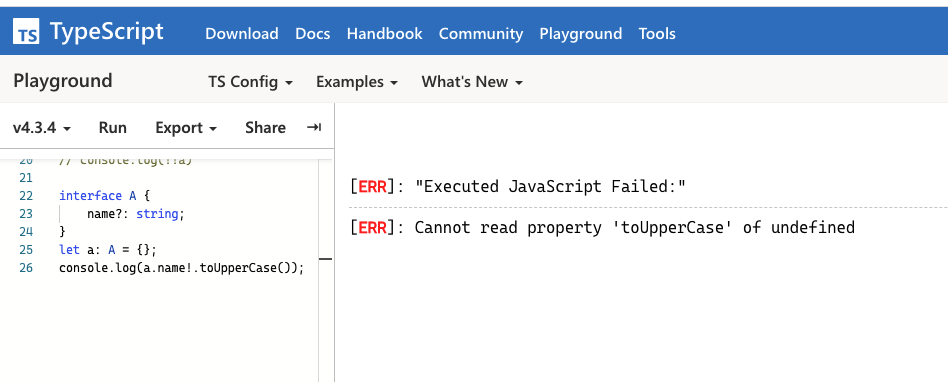Click the editor scrollbar position marker
This screenshot has width=948, height=382.
pyautogui.click(x=326, y=259)
